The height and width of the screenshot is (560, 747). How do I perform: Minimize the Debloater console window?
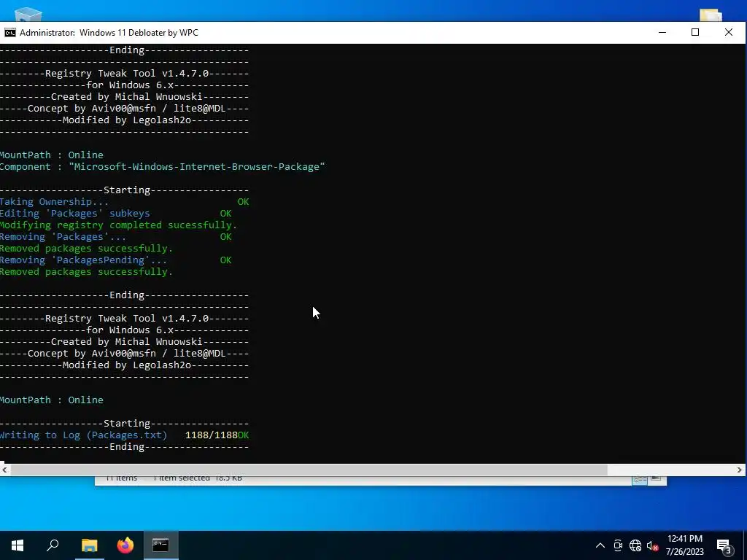click(x=662, y=32)
